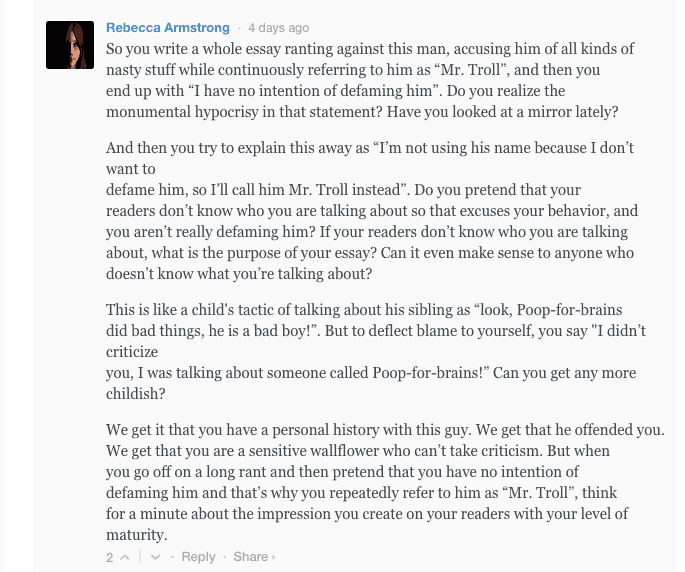Expand the small arrow next to Share
685x572 pixels.
pos(273,557)
